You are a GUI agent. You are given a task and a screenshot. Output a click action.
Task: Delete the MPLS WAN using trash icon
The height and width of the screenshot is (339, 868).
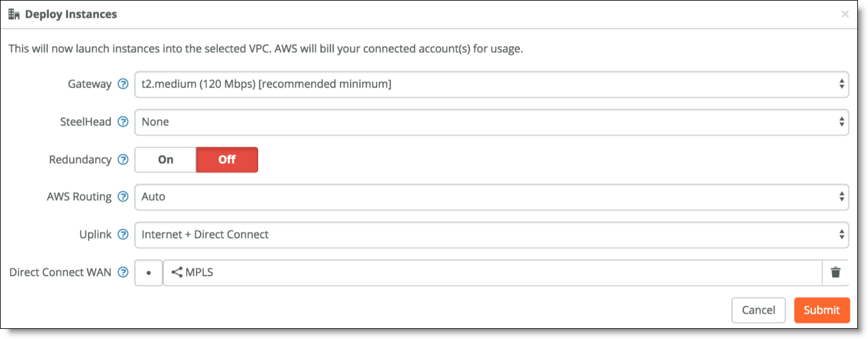pyautogui.click(x=835, y=272)
